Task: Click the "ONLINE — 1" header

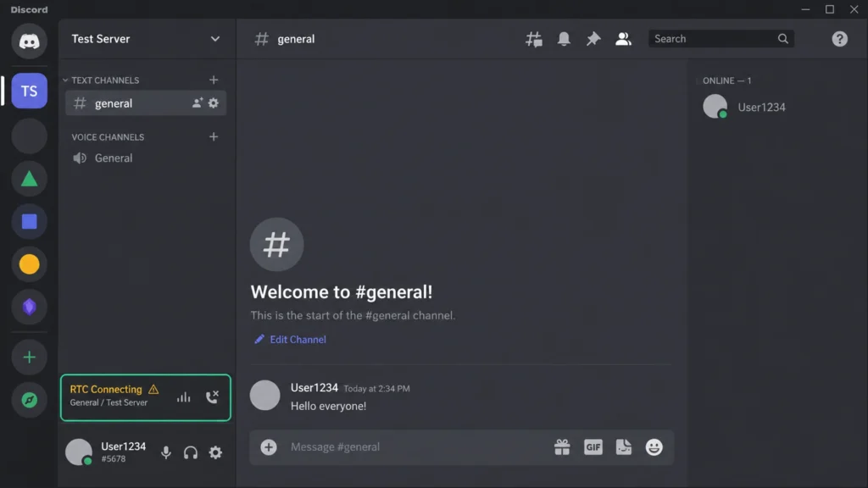Action: pyautogui.click(x=726, y=80)
